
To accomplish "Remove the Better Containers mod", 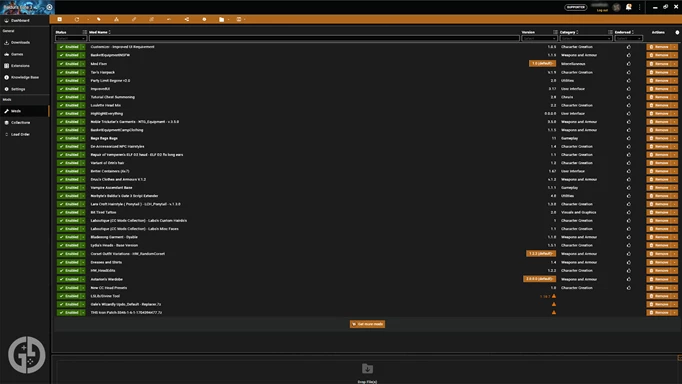I will [659, 171].
